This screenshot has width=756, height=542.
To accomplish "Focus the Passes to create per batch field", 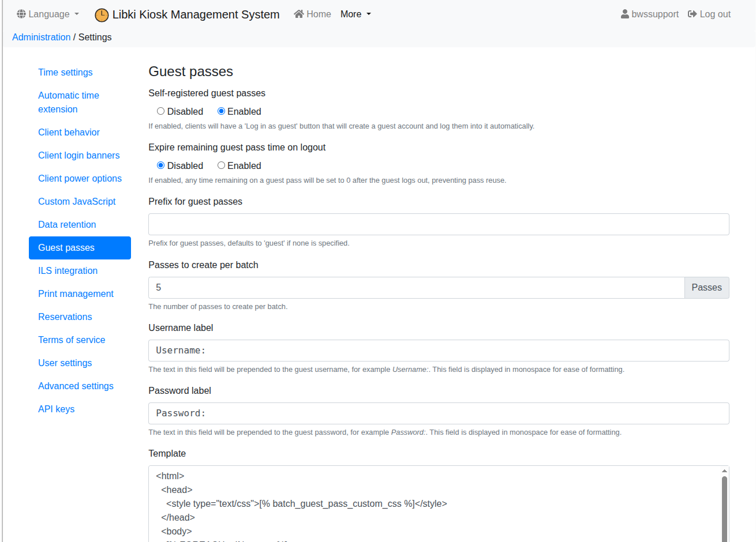I will (416, 288).
